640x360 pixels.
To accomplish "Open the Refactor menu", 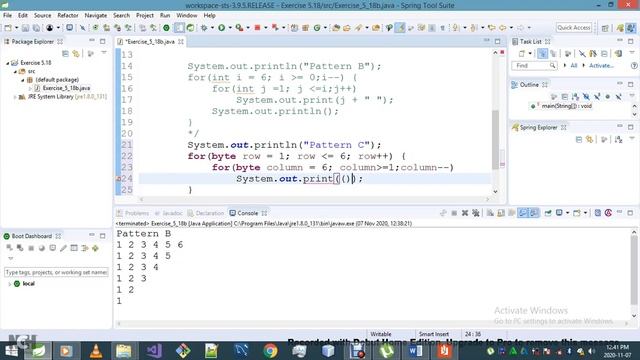I will coord(68,16).
